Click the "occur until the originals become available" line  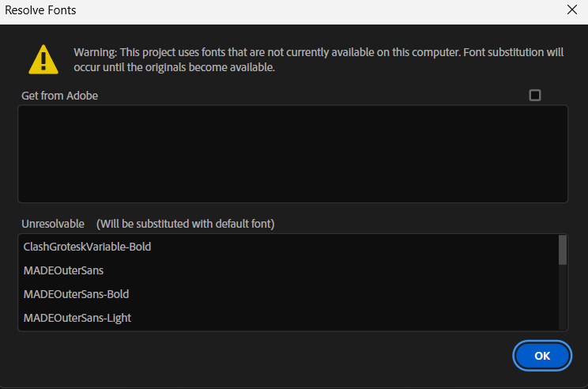click(x=174, y=68)
